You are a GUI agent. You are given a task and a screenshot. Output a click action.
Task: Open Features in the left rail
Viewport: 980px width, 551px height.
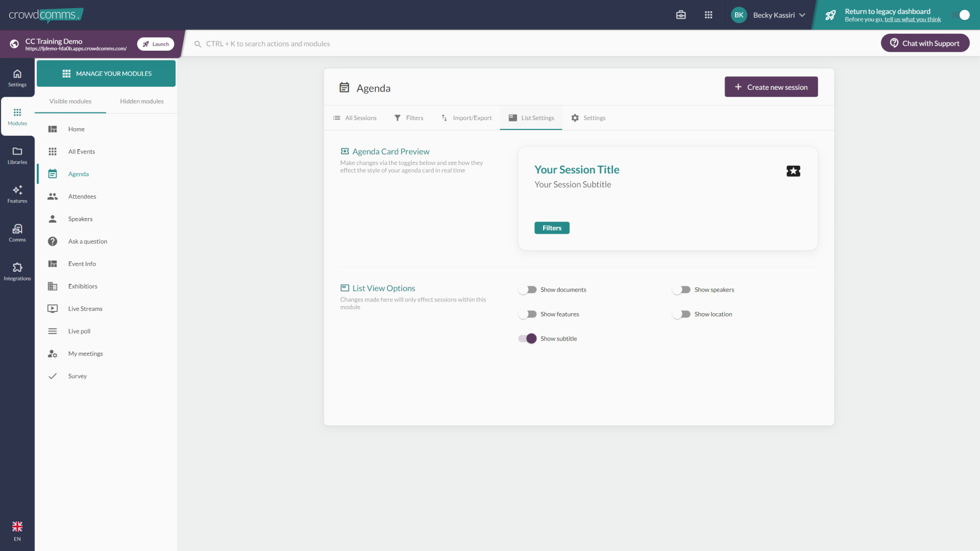click(17, 194)
